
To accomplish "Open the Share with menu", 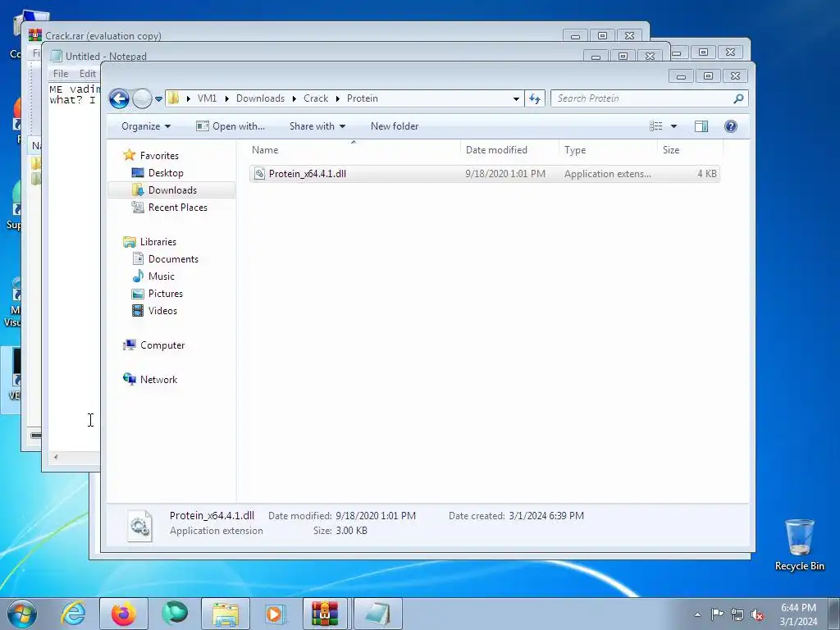I will (317, 126).
